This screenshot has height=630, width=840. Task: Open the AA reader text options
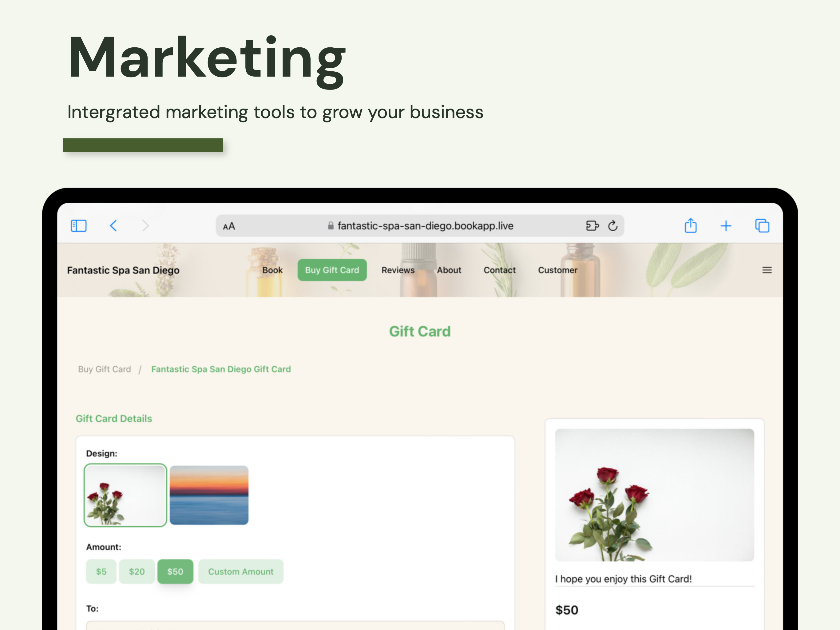[x=229, y=226]
